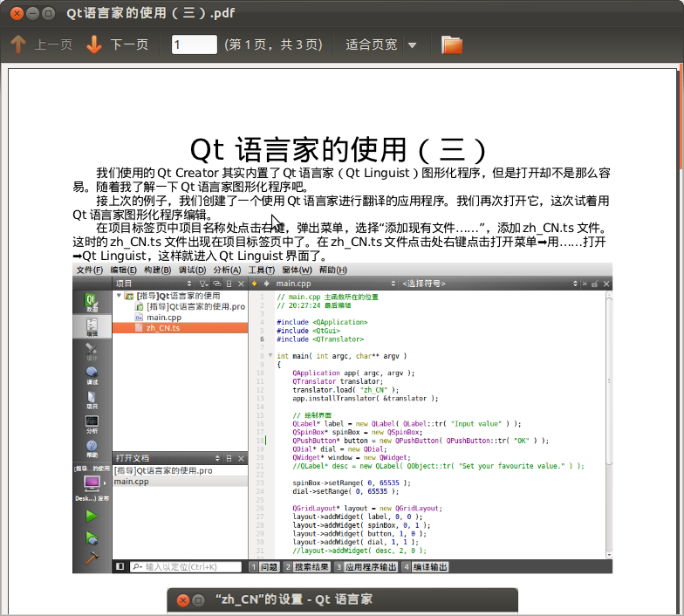
Task: Select [指导]Qt语言家的使用.pro in project tree
Action: [195, 306]
